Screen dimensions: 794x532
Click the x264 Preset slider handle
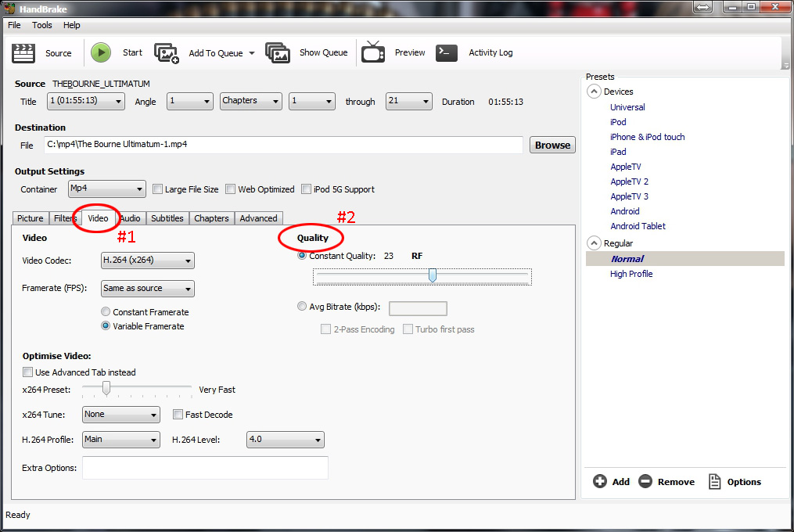(x=106, y=388)
